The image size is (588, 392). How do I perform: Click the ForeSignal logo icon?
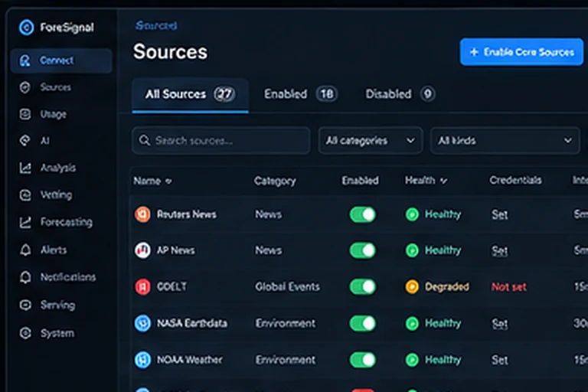point(27,28)
